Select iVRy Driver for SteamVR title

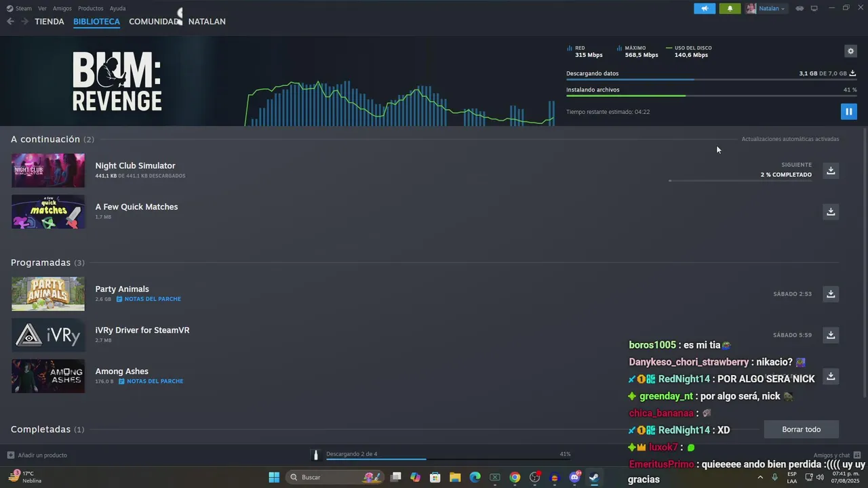tap(142, 330)
